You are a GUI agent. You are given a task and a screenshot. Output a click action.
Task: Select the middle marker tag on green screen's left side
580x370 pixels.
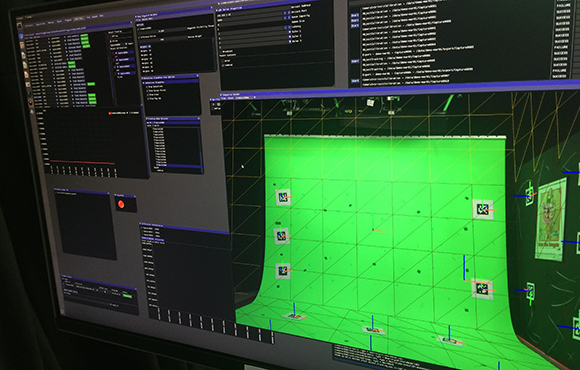tap(281, 236)
